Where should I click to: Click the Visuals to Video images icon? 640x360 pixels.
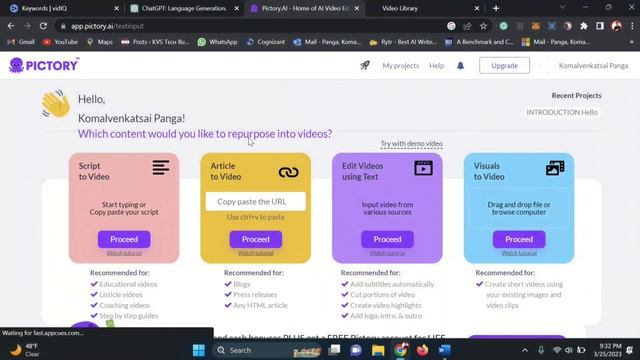(555, 168)
